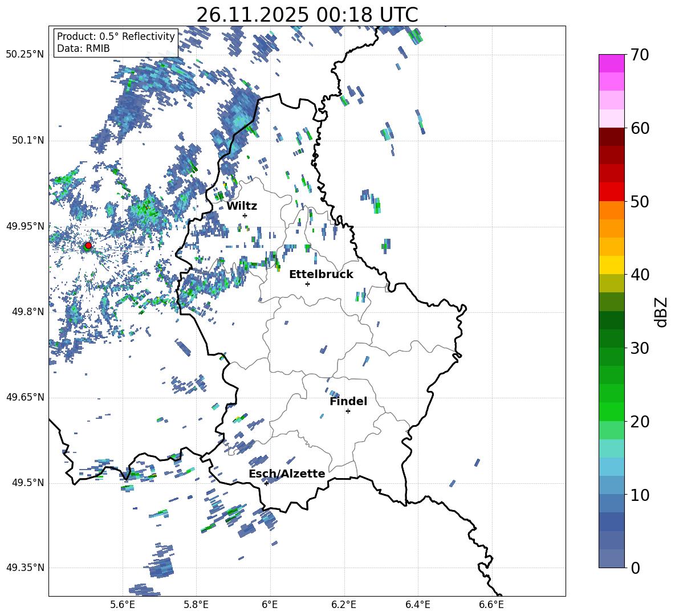This screenshot has width=675, height=616.
Task: Click the 5.6°E longitude label
Action: click(x=123, y=605)
